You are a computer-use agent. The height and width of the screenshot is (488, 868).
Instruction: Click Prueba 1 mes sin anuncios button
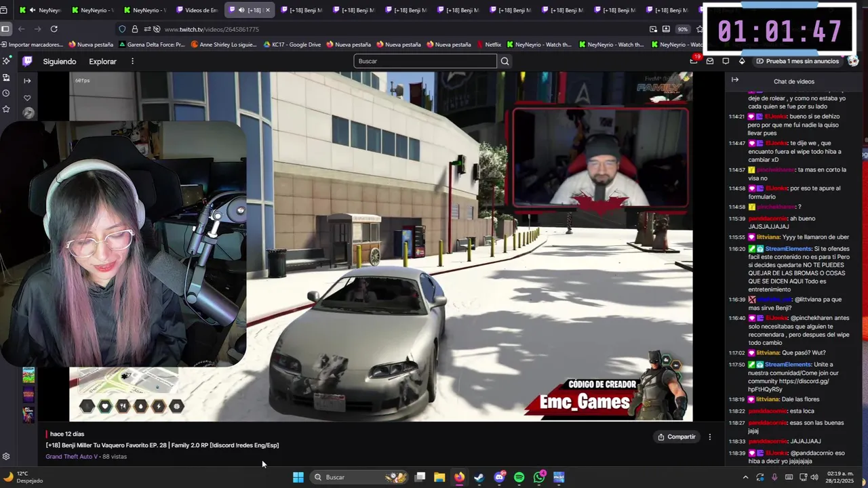(797, 61)
